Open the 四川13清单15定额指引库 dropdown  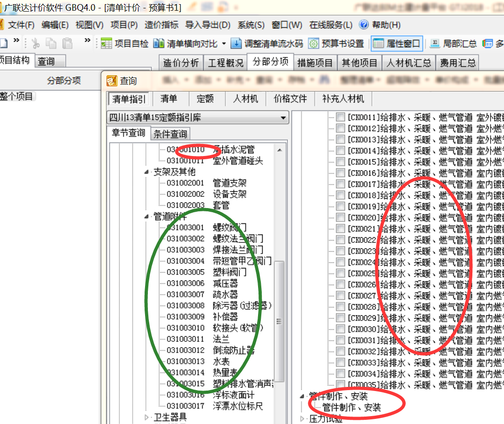[x=283, y=118]
